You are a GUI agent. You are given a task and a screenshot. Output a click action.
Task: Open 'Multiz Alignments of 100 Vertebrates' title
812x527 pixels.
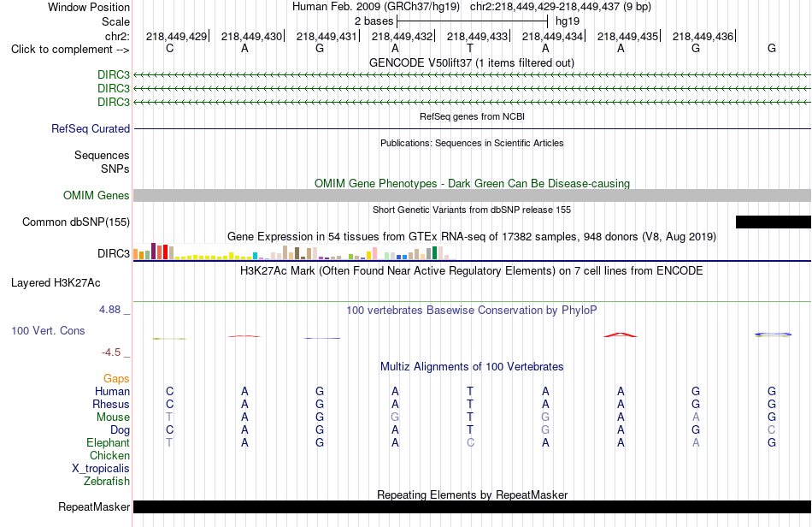point(472,367)
